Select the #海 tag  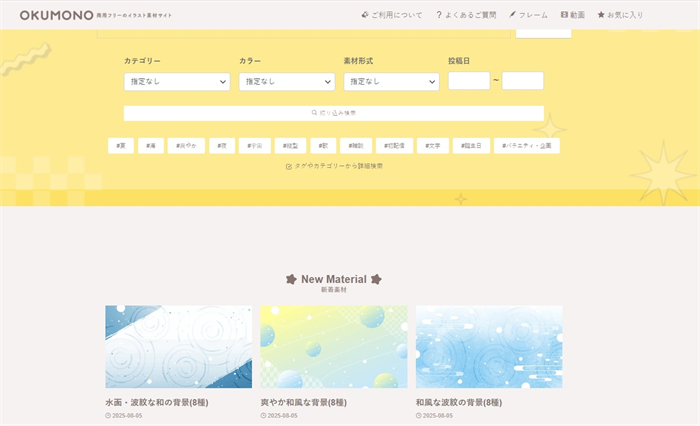[150, 146]
